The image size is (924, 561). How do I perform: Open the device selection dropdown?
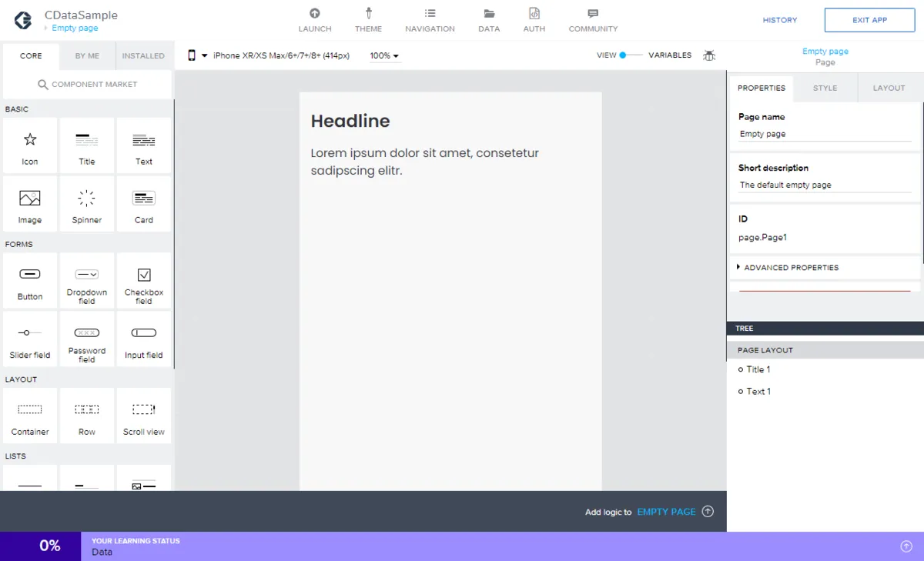click(199, 55)
